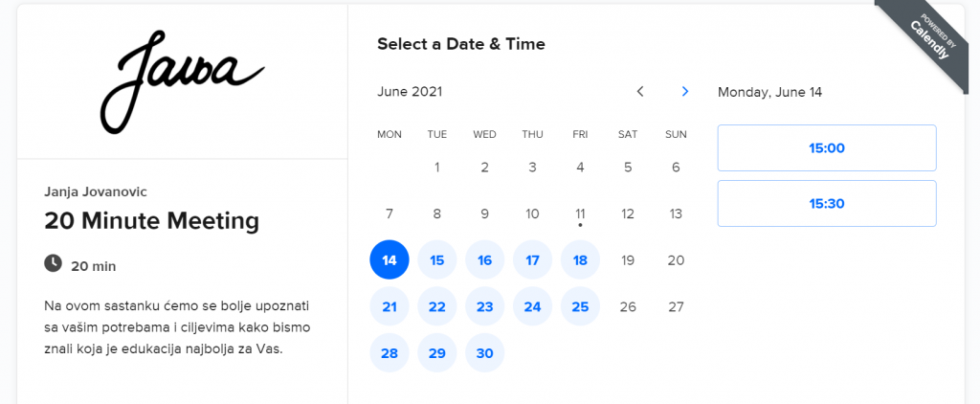Select June 24 date

pos(532,307)
